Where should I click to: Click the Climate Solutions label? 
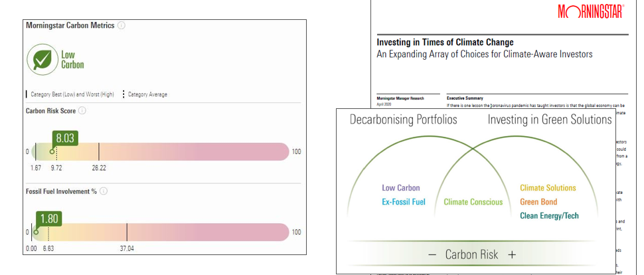548,188
